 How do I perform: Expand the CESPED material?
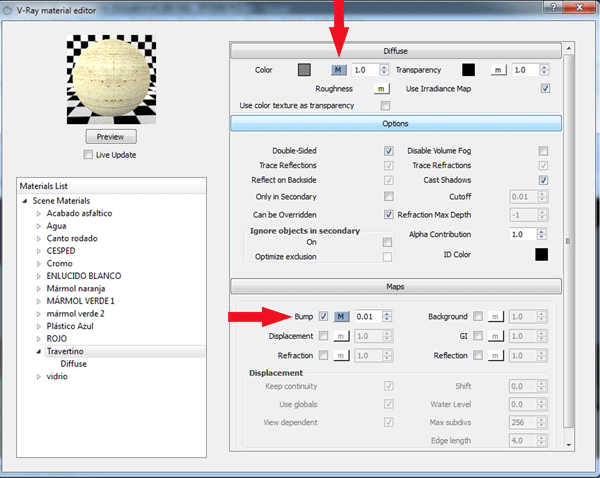(39, 251)
